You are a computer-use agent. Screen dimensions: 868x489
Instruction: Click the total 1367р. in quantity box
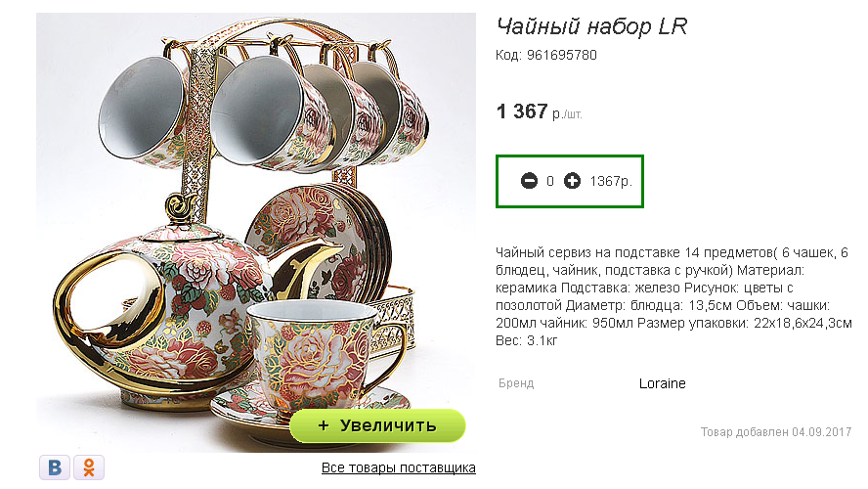(611, 182)
